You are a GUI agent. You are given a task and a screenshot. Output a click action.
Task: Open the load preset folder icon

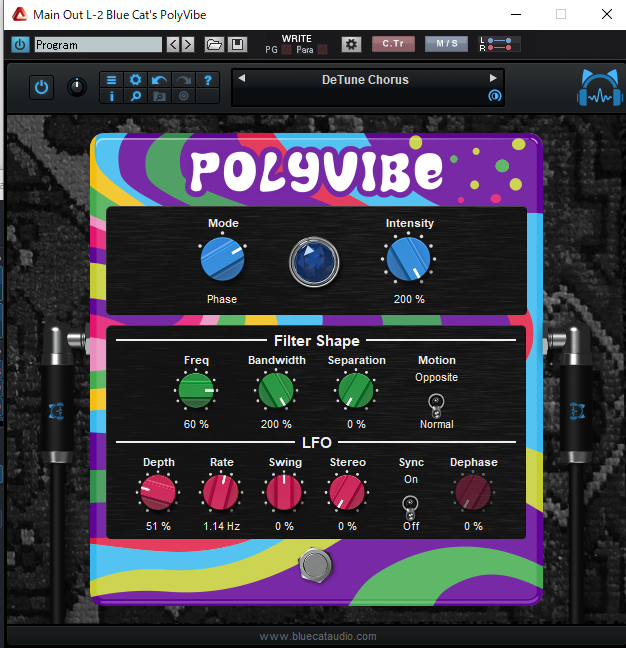(x=214, y=44)
